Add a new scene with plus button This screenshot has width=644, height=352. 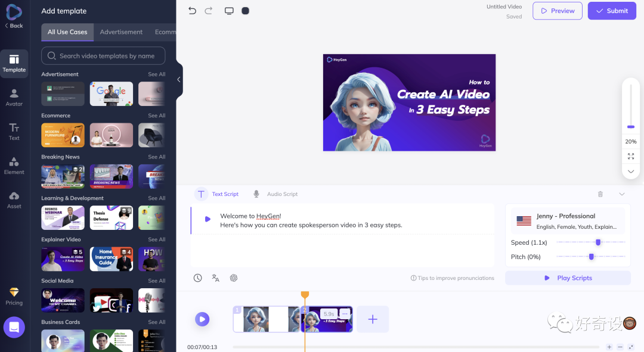pos(373,319)
